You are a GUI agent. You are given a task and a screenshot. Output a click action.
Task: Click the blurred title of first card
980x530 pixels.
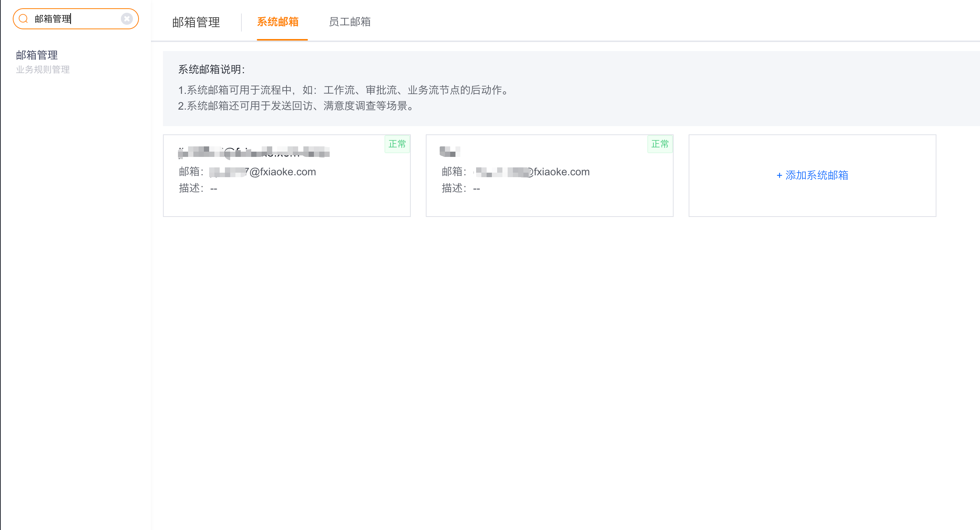coord(254,152)
